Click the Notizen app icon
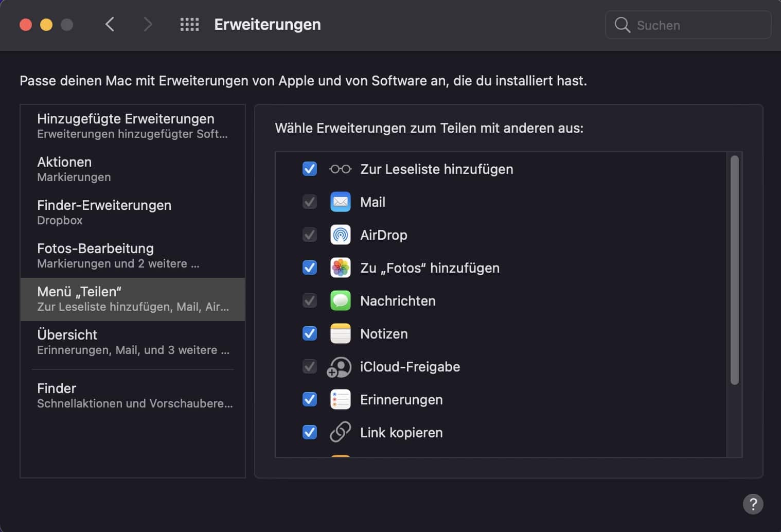The height and width of the screenshot is (532, 781). [x=340, y=334]
